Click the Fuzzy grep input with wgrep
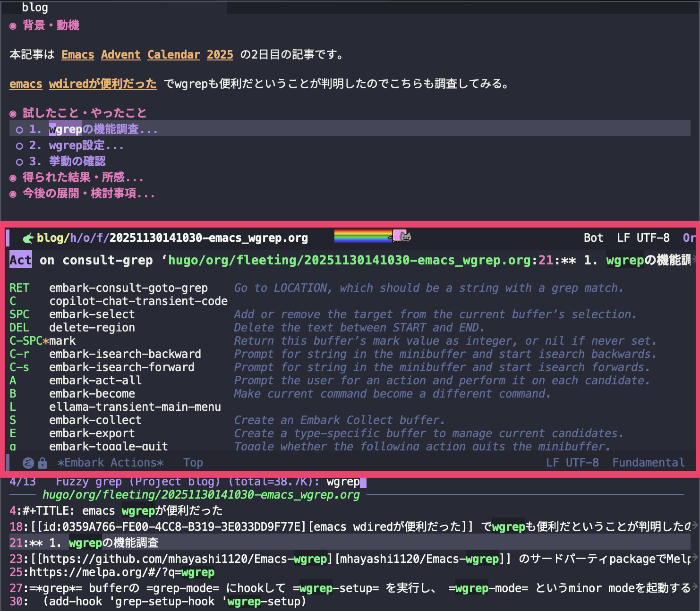 click(343, 482)
